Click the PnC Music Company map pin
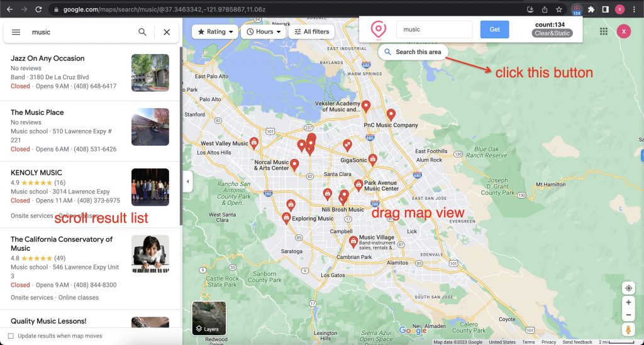The height and width of the screenshot is (345, 644). tap(391, 114)
